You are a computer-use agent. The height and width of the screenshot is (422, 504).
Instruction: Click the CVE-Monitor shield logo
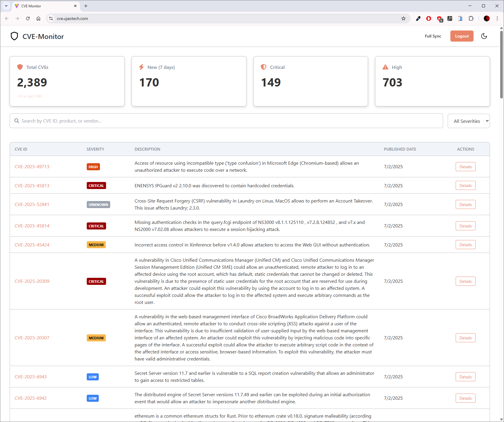(14, 36)
